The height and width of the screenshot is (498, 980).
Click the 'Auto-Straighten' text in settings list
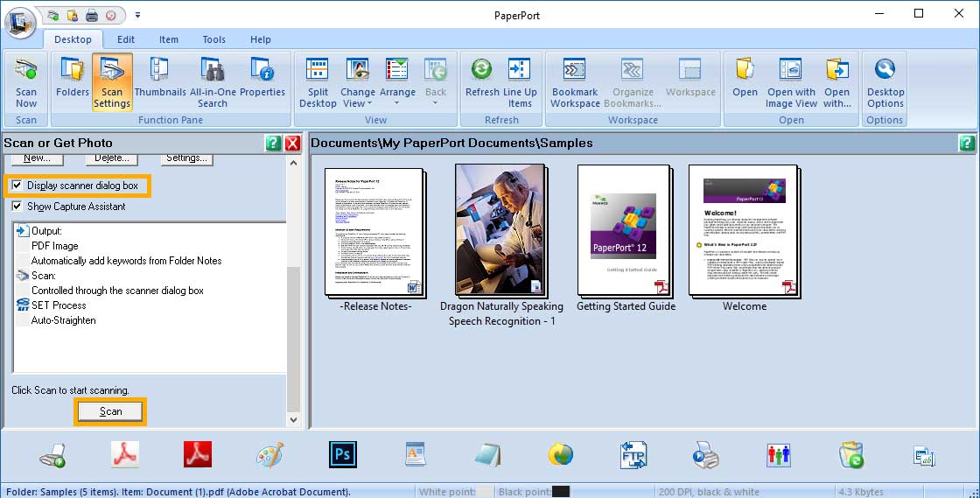coord(64,320)
